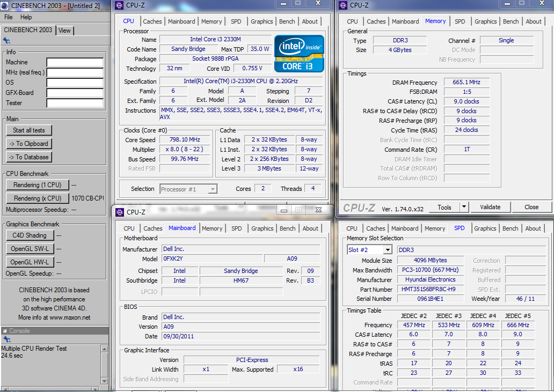
Task: Click the '798.10 MHz' core speed value
Action: pos(185,140)
